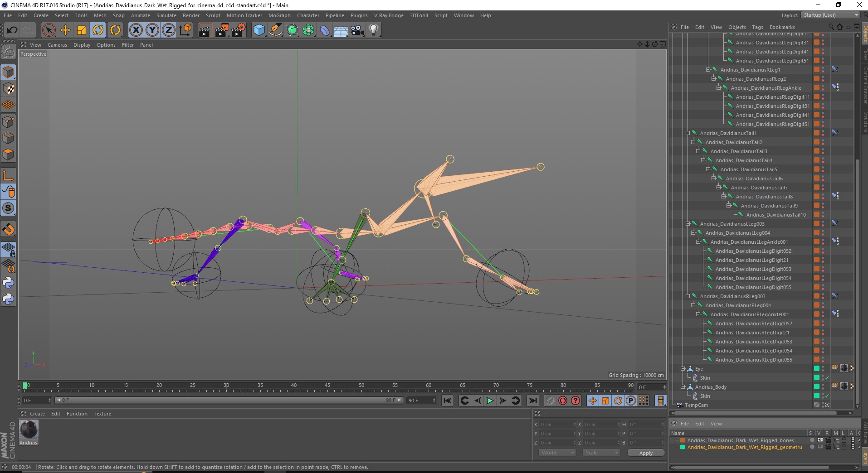This screenshot has width=868, height=473.
Task: Toggle the X axis lock
Action: point(136,30)
